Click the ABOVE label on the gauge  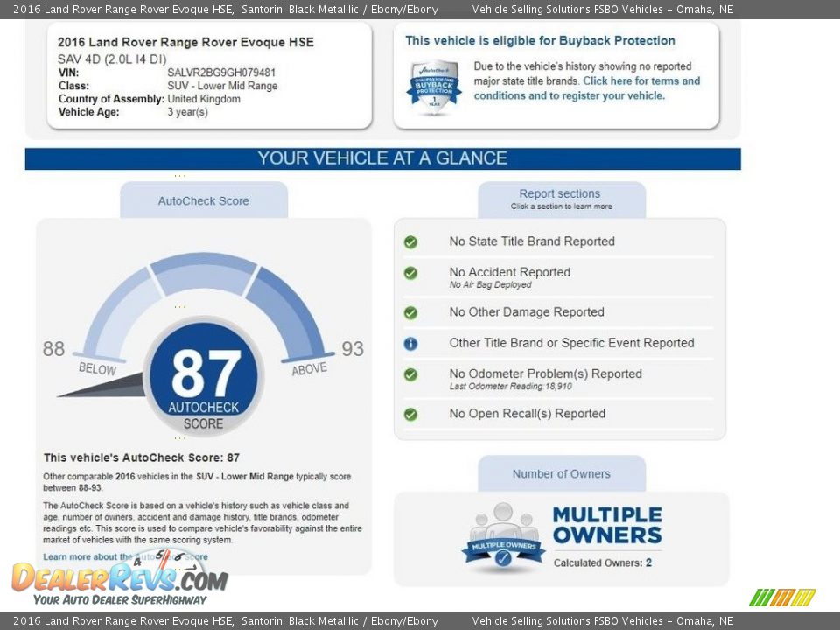pyautogui.click(x=309, y=369)
